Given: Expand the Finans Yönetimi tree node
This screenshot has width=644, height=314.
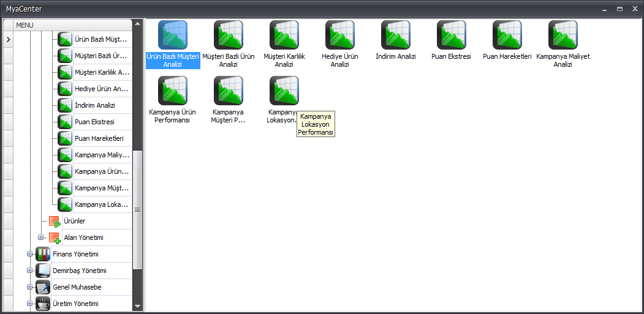Looking at the screenshot, I should [29, 253].
